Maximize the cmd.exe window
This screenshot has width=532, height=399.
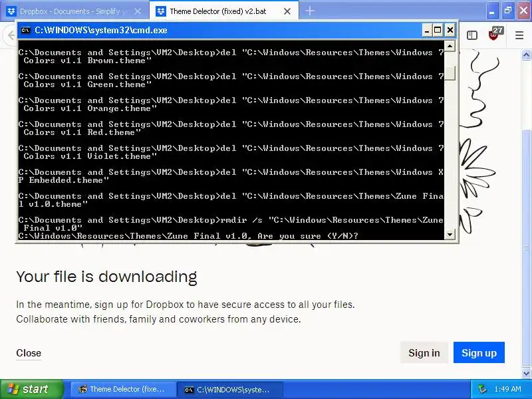[438, 30]
